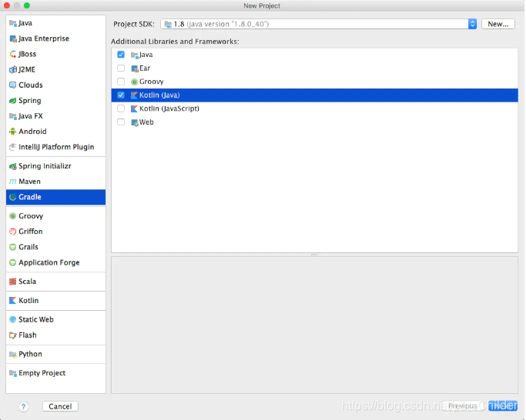Go back with the Previous button

click(x=462, y=406)
